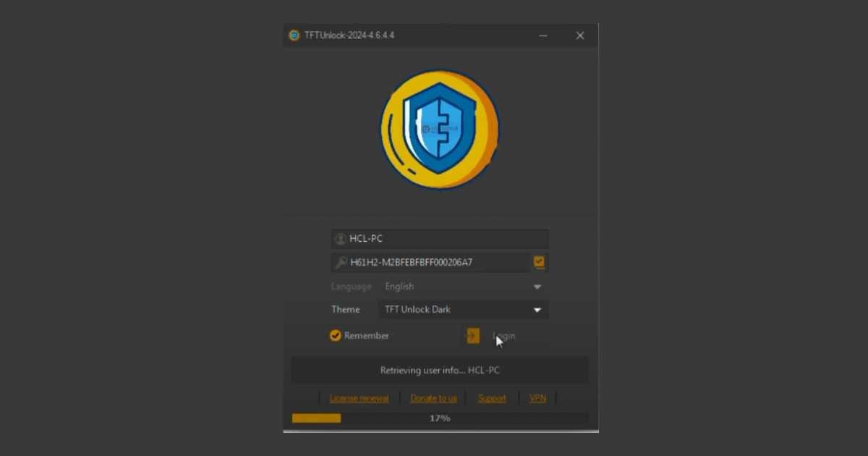Open the Donate to us link

[x=434, y=398]
